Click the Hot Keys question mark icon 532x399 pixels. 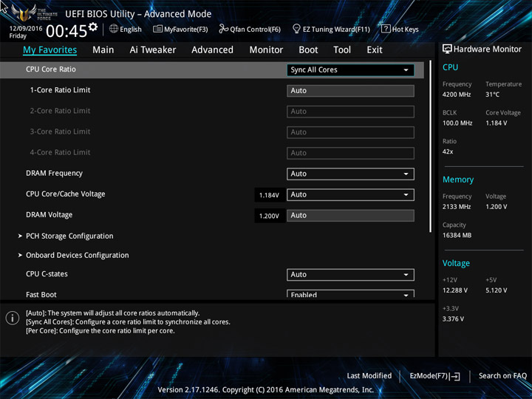pos(386,29)
